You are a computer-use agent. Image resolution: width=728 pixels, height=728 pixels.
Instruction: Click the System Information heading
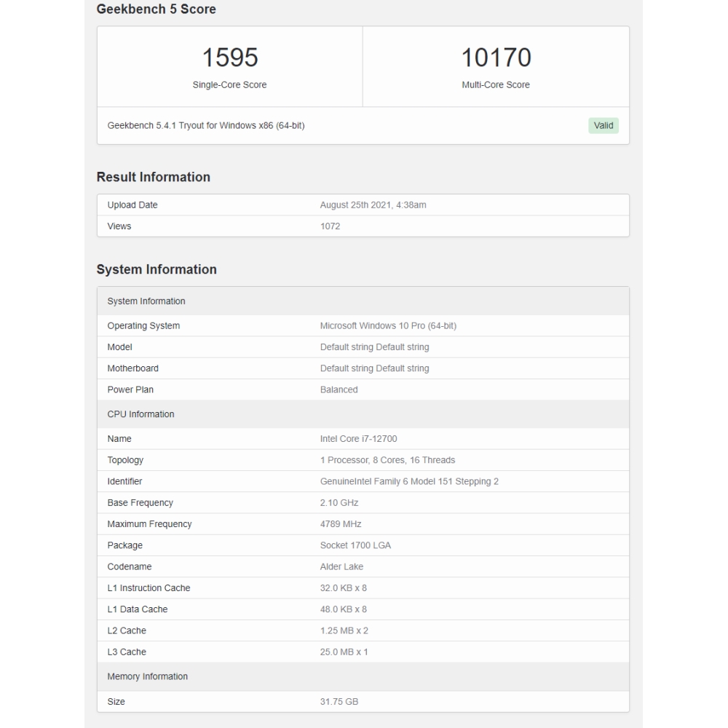(156, 269)
